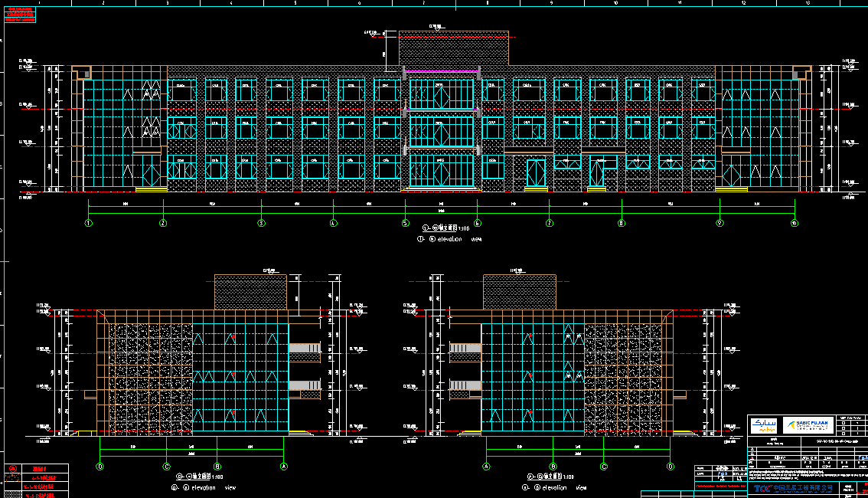868x498 pixels.
Task: Click grid bubble A on right side elevation
Action: (487, 466)
